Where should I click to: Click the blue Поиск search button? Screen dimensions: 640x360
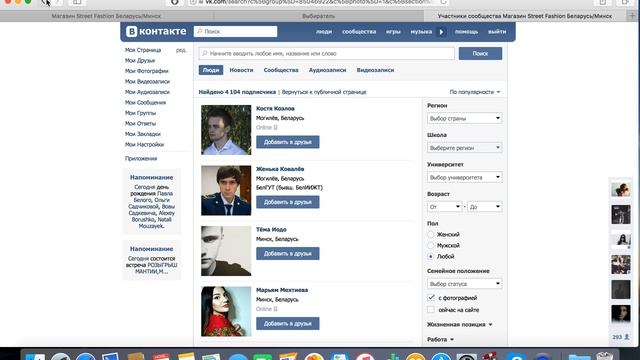(480, 53)
